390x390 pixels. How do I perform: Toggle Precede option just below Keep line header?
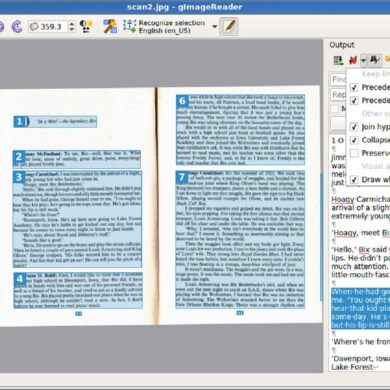click(354, 87)
